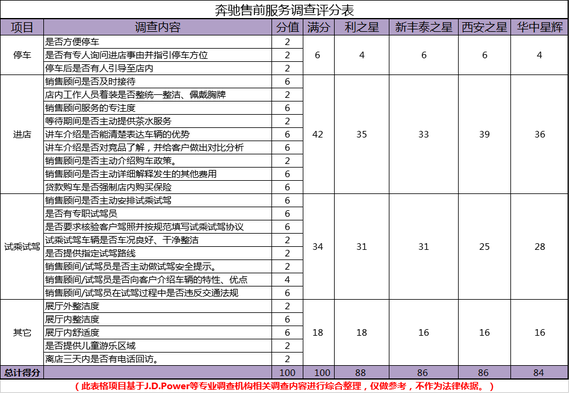The width and height of the screenshot is (570, 394).
Task: Select the 进店 category cell
Action: click(x=22, y=134)
